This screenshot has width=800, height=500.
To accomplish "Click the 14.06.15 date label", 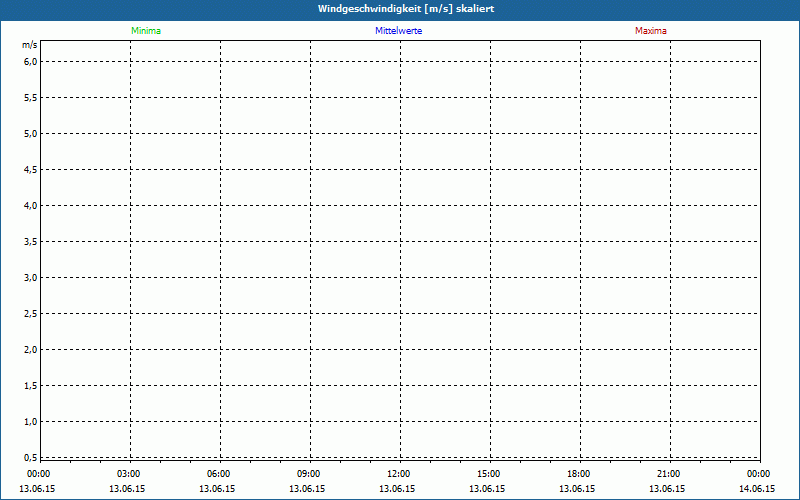I will (x=757, y=489).
